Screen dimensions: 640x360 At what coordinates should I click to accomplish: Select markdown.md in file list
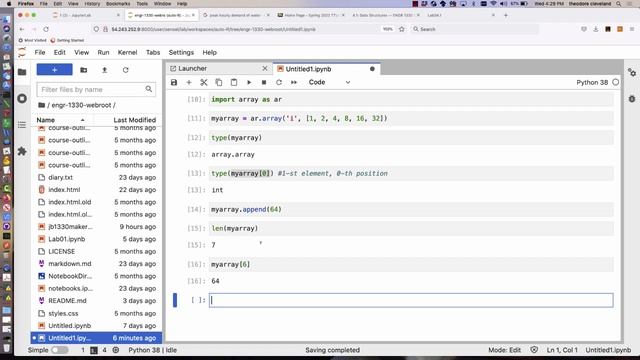(x=96, y=264)
